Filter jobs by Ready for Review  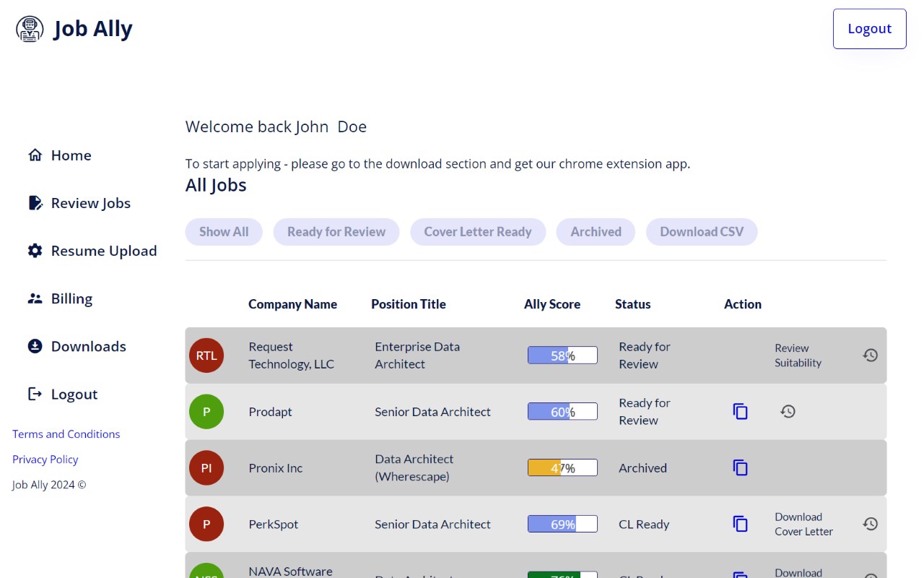tap(336, 232)
